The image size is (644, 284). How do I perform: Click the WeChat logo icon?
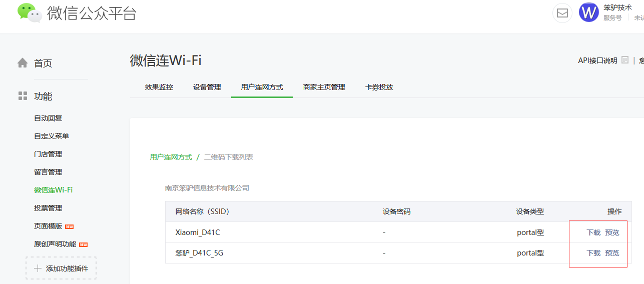pos(29,12)
